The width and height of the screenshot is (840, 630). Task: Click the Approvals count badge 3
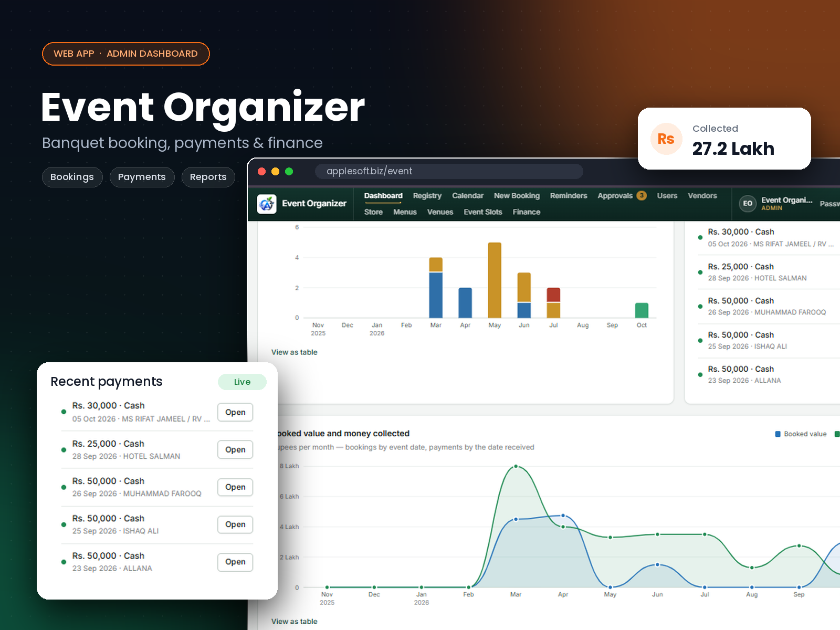point(642,195)
